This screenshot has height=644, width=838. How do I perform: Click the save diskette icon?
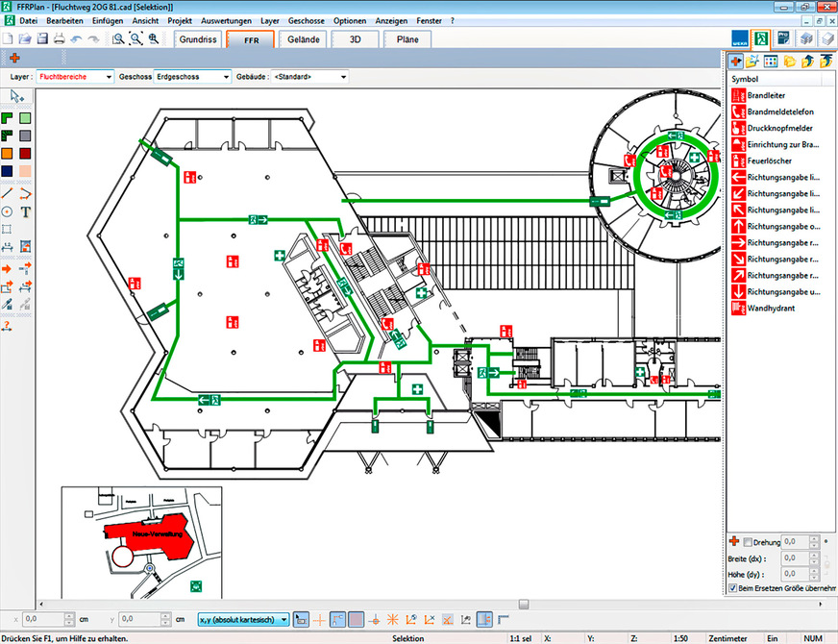pyautogui.click(x=42, y=38)
